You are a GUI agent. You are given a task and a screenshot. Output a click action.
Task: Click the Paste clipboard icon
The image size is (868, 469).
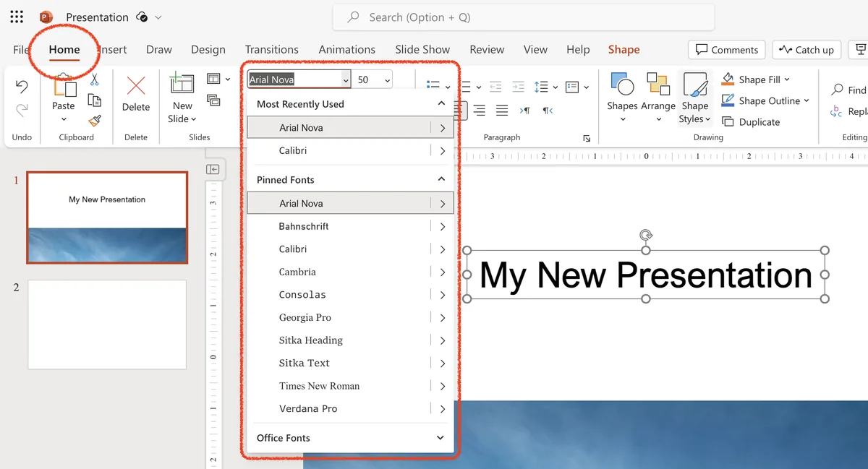pyautogui.click(x=64, y=86)
